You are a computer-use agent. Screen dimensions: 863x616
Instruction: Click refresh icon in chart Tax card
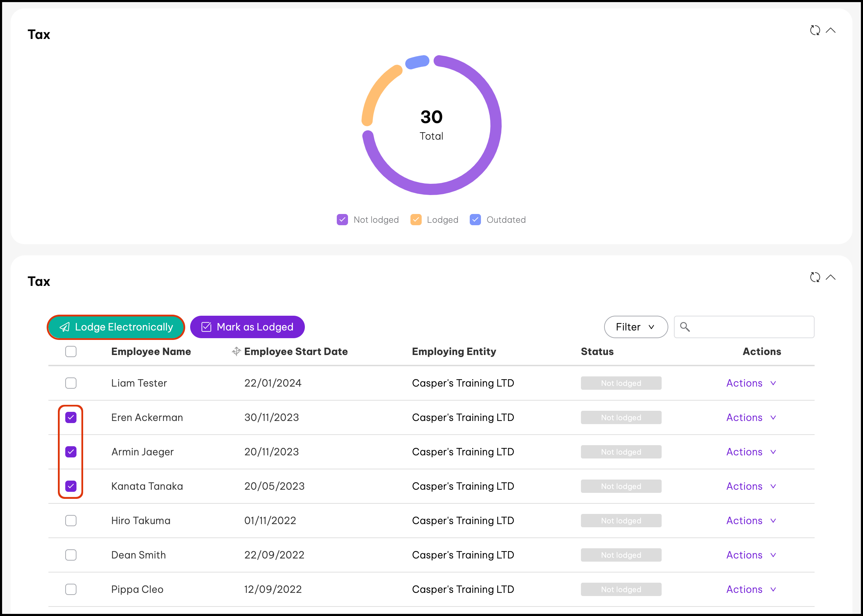tap(815, 31)
